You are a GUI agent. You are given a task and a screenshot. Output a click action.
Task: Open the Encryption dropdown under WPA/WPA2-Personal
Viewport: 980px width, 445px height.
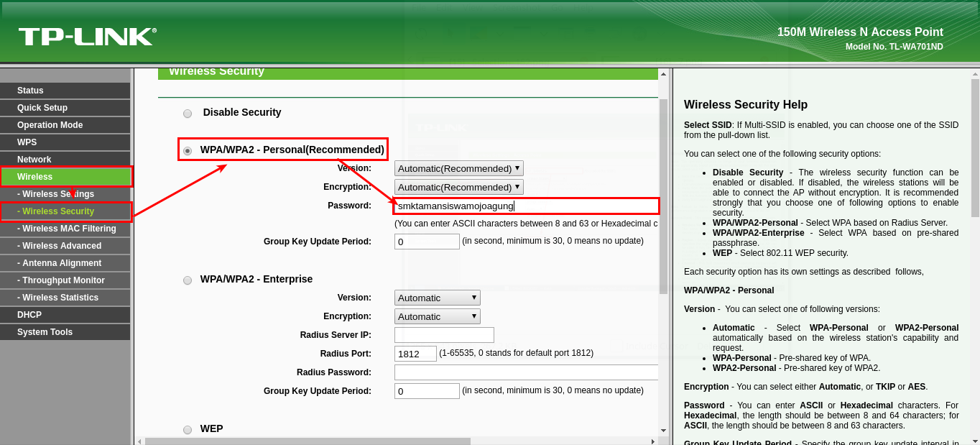click(x=458, y=186)
